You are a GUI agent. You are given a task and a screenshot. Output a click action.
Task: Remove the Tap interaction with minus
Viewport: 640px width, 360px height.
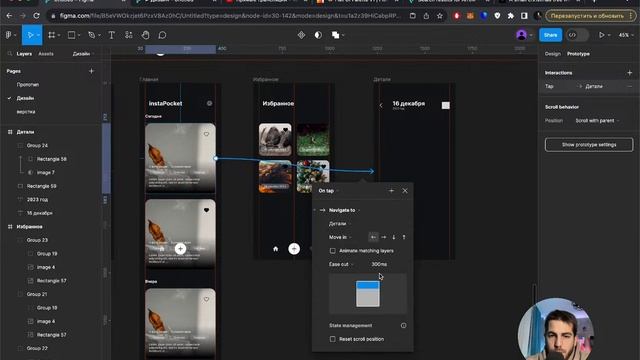[629, 87]
